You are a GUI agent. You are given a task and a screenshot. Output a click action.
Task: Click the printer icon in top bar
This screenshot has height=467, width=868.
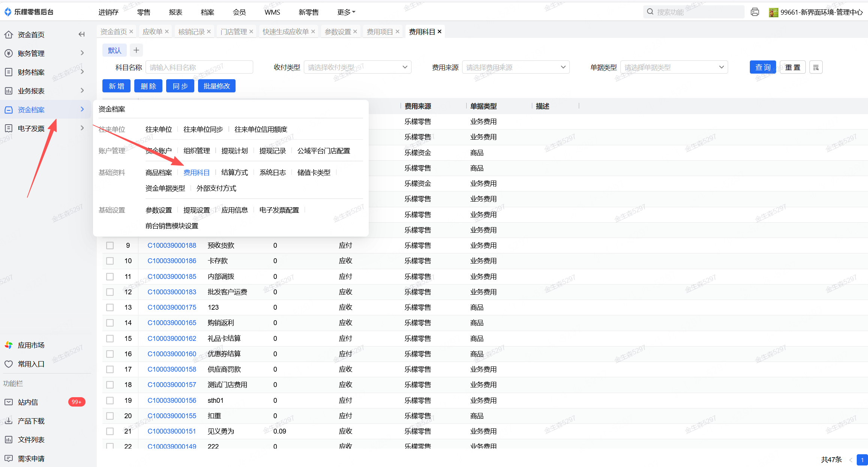[x=755, y=12]
